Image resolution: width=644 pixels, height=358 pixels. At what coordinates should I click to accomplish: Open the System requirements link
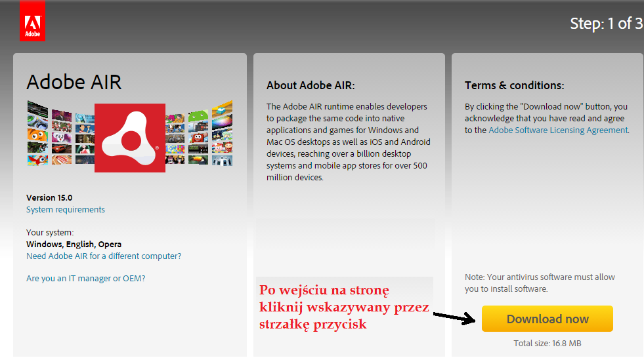click(x=65, y=210)
